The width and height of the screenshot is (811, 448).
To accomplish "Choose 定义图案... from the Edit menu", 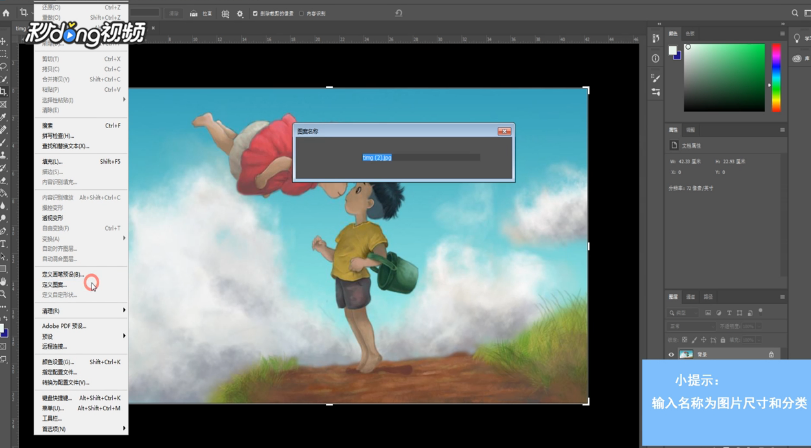I will 54,285.
